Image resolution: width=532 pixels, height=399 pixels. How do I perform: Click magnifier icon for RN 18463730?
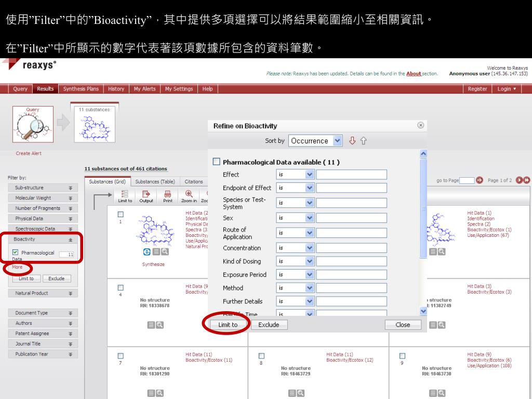442,393
